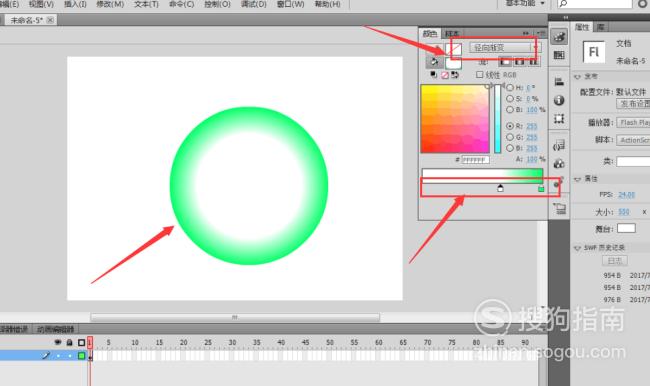
Task: Open the 帮助(H) menu
Action: point(327,4)
